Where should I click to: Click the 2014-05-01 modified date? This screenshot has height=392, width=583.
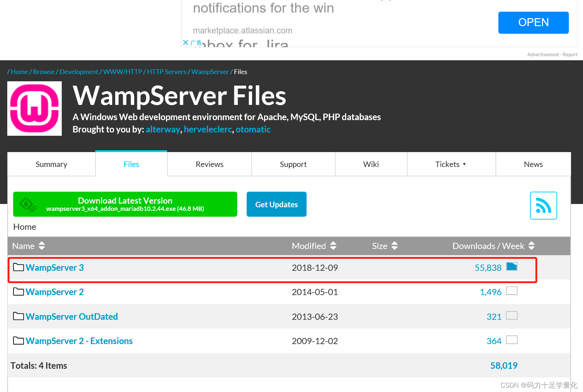315,292
